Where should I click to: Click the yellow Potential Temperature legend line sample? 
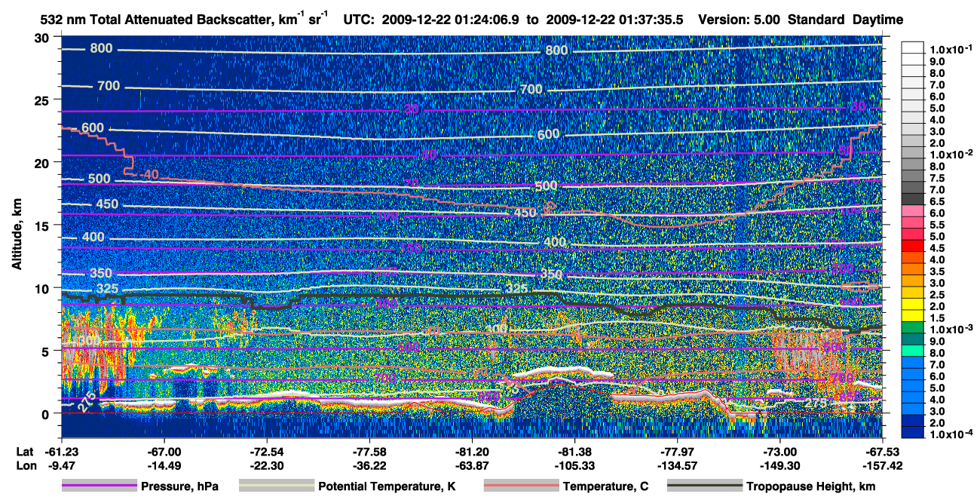click(x=276, y=486)
